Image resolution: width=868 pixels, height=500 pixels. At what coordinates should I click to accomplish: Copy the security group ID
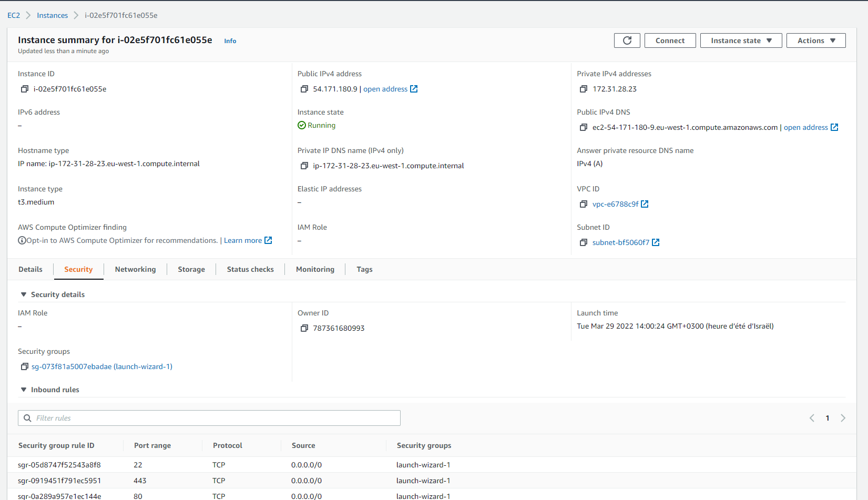[24, 367]
